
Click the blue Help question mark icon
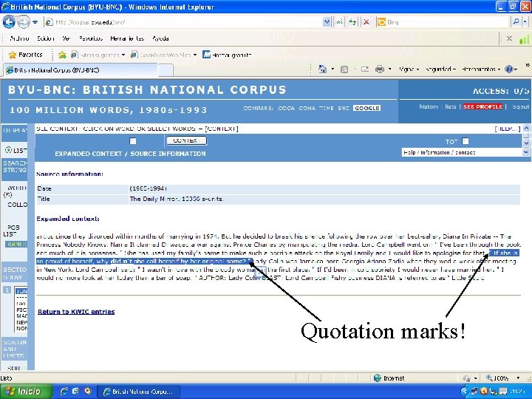508,69
